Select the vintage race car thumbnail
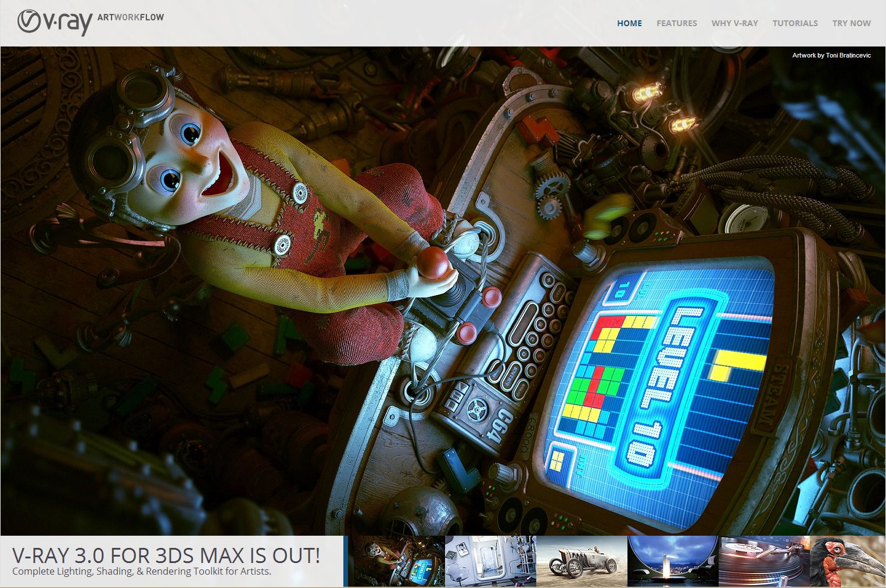 click(x=582, y=561)
